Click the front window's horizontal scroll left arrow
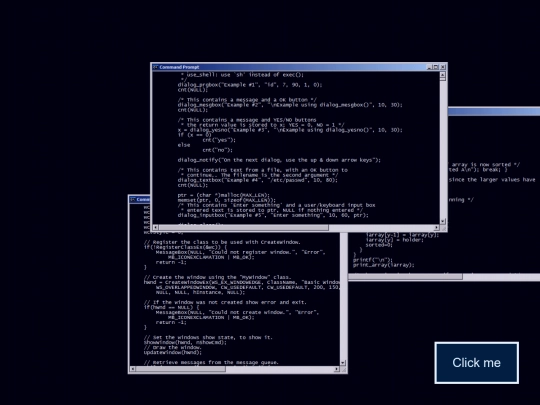 (155, 228)
